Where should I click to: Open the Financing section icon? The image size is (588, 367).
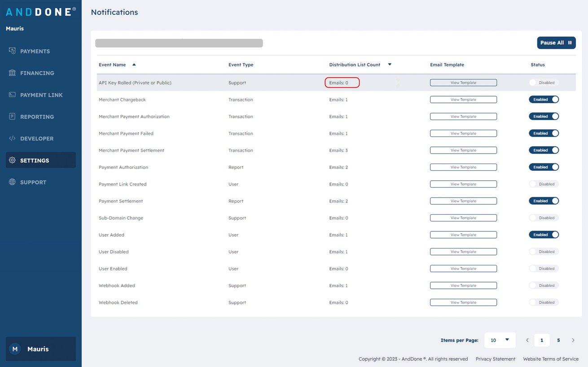tap(11, 73)
